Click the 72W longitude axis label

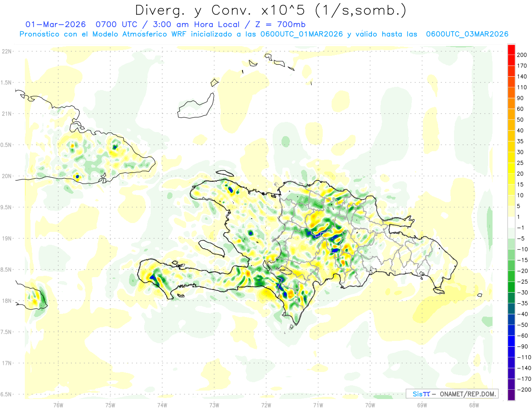[266, 405]
